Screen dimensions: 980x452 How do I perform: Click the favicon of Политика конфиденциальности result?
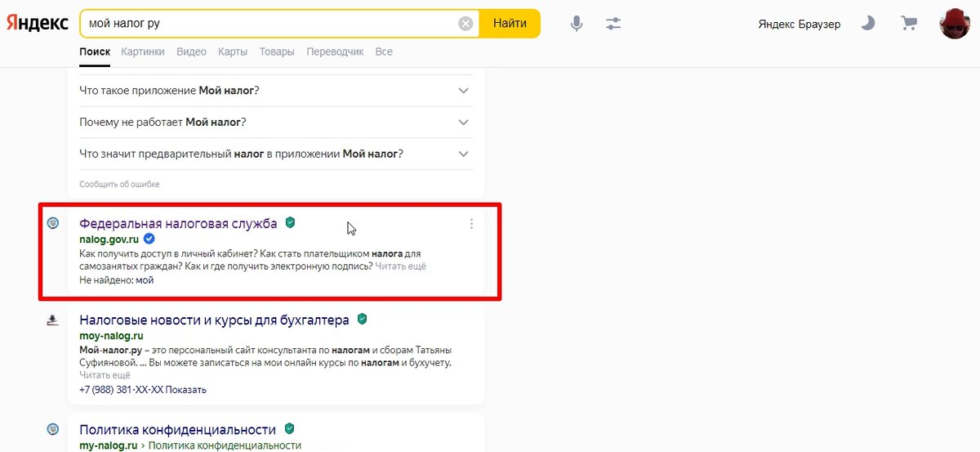point(53,428)
